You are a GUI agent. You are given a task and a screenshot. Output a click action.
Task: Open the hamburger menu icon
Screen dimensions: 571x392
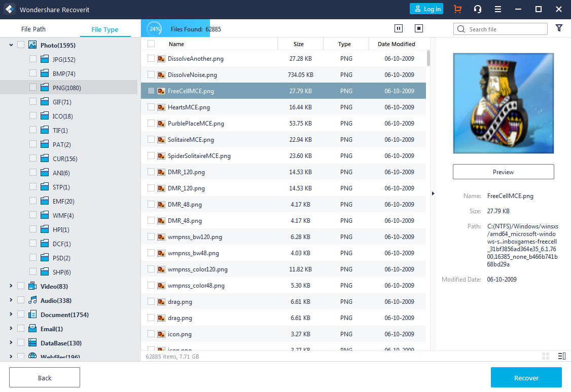coord(498,10)
